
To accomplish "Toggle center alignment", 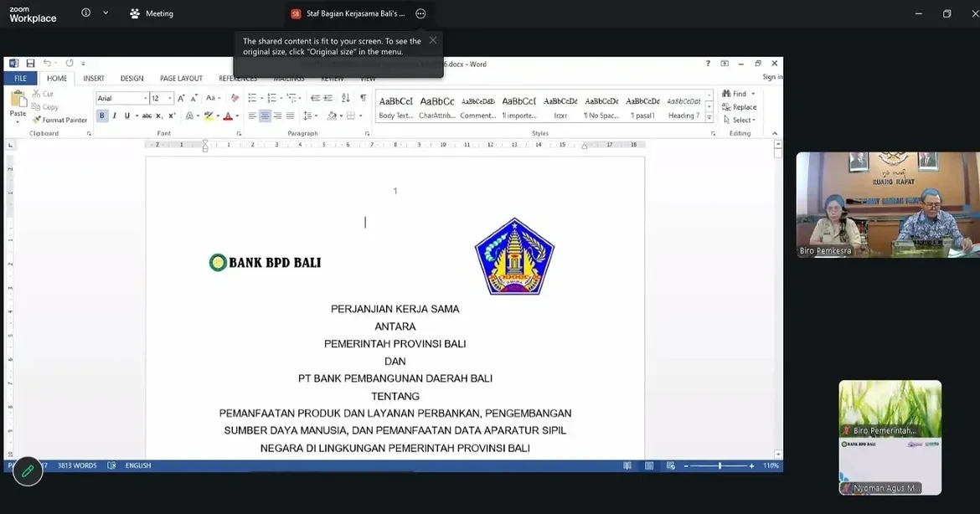I will point(265,116).
